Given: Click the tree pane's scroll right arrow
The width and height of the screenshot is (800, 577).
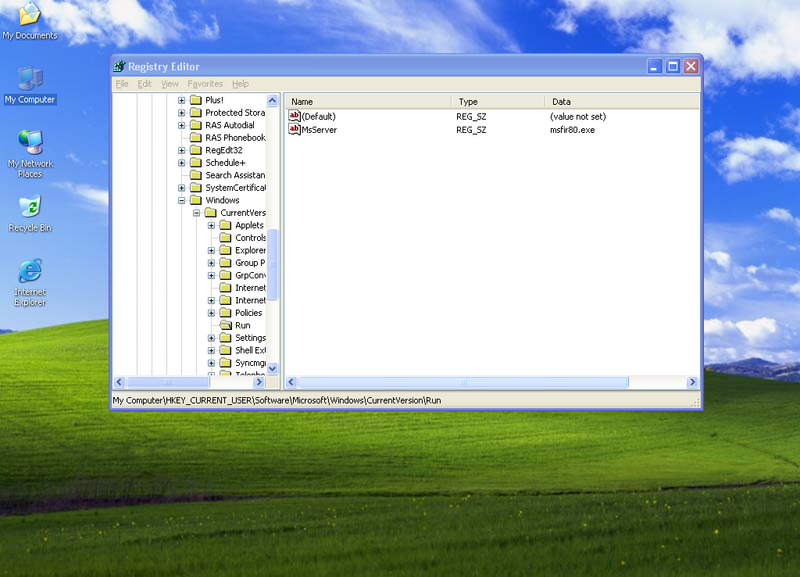Looking at the screenshot, I should [x=259, y=382].
